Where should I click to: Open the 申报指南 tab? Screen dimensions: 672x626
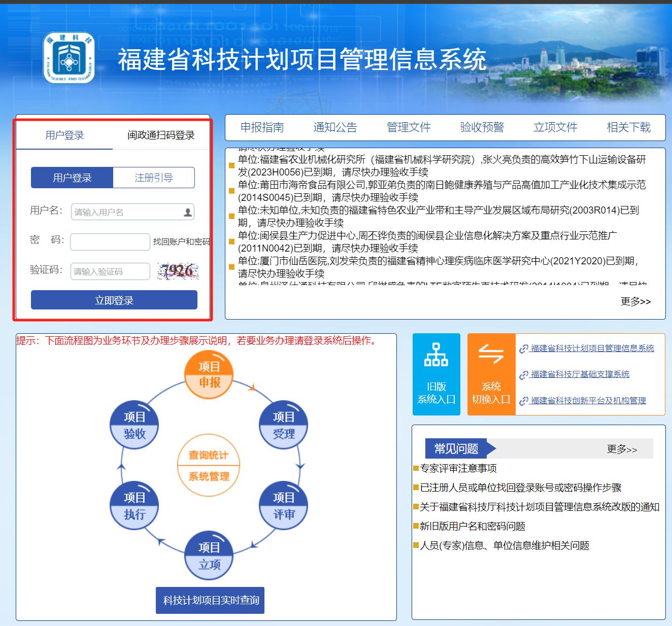262,127
